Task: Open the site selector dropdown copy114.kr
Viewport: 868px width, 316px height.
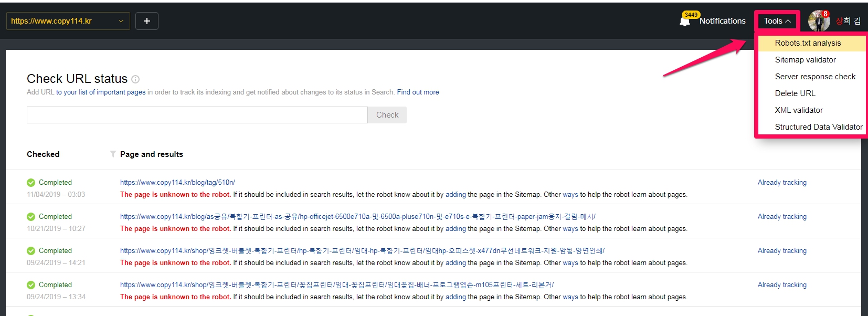Action: click(68, 21)
